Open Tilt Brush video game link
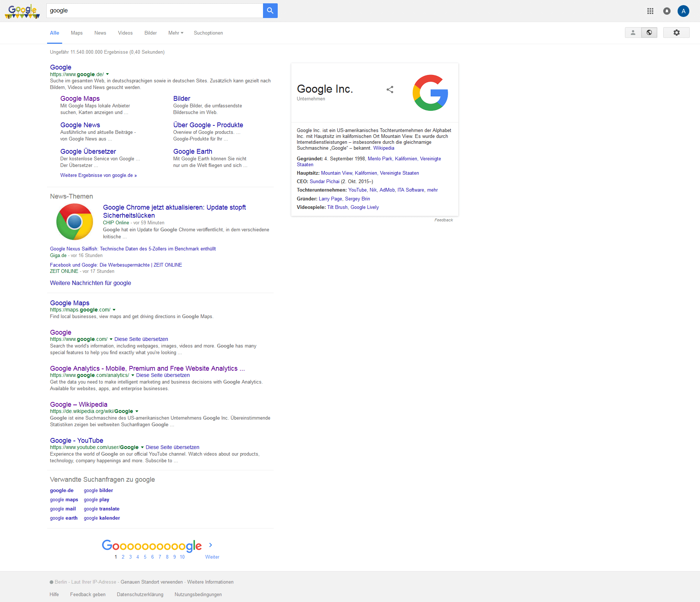 337,207
